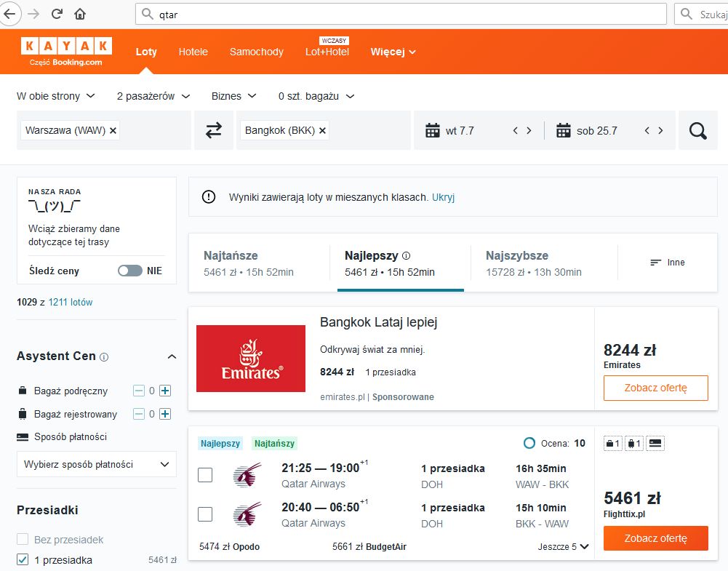This screenshot has height=571, width=728.
Task: Click the Bangkok Lataj lepiej ad title
Action: tap(378, 322)
